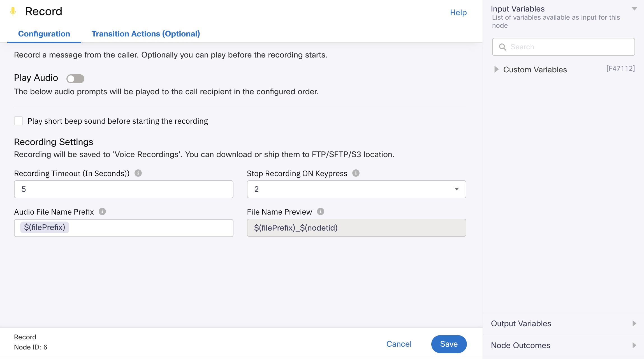Click Save button
644x359 pixels.
coord(448,343)
